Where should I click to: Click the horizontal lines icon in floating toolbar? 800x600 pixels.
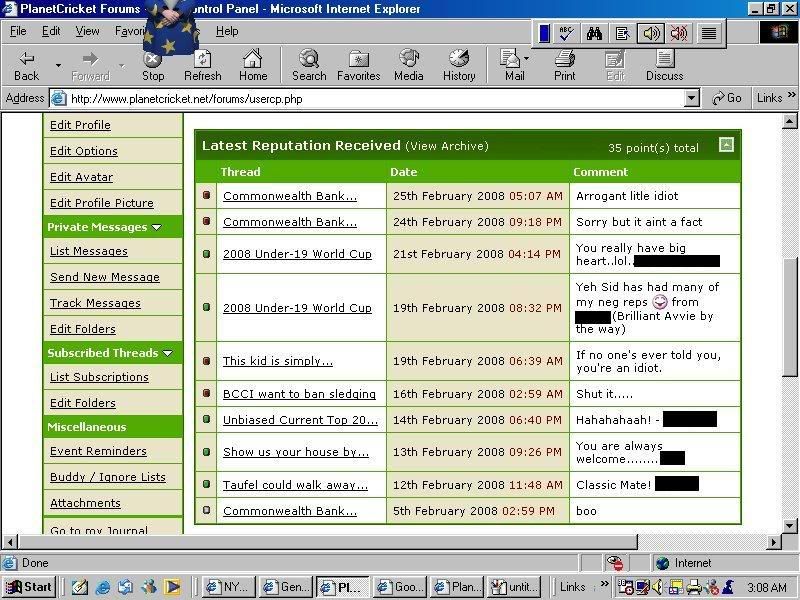(708, 34)
